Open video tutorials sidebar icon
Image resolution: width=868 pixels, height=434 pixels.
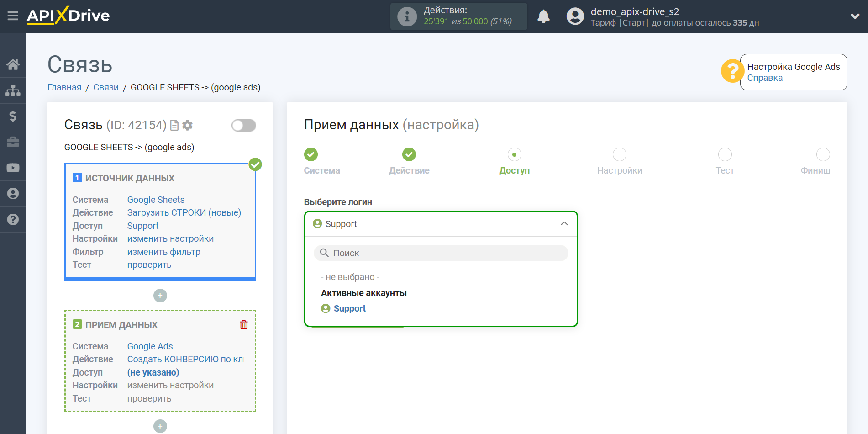[13, 168]
